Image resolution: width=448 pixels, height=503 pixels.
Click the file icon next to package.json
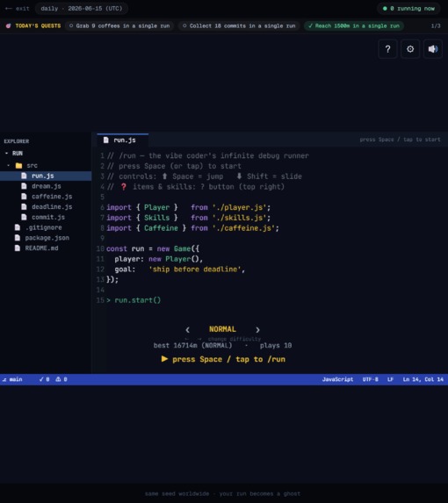(18, 238)
